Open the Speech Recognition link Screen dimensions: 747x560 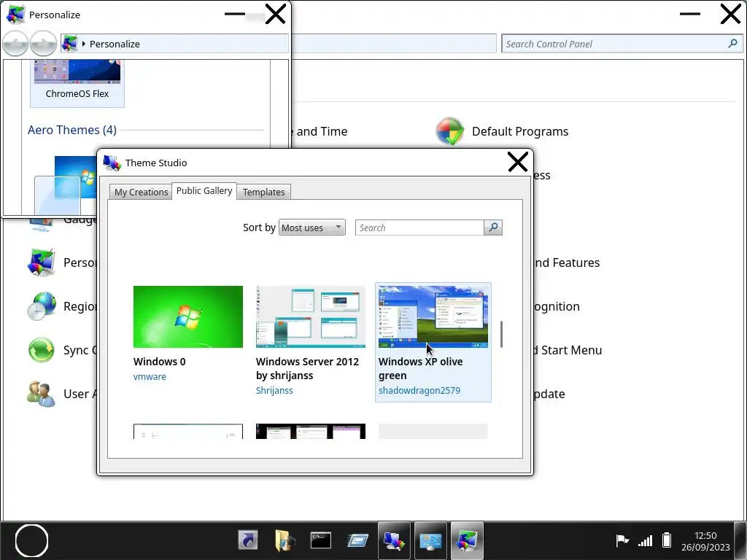557,306
